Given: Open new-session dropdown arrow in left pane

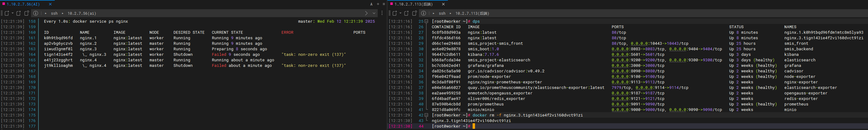Looking at the screenshot, I should pos(13,13).
